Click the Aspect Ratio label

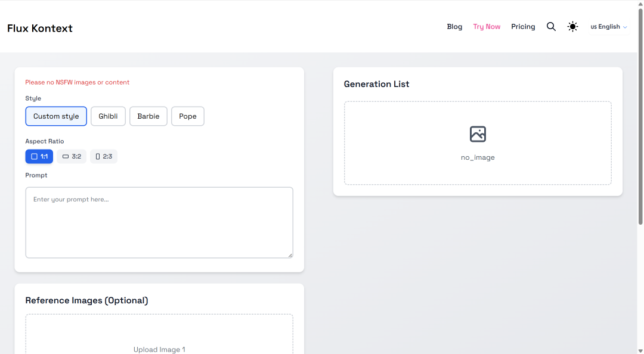[x=44, y=141]
